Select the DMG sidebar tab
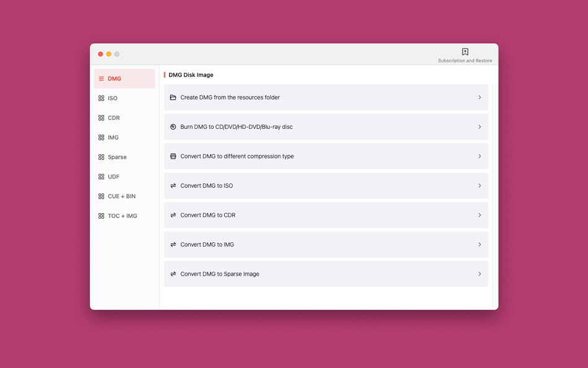588x368 pixels. pos(124,79)
